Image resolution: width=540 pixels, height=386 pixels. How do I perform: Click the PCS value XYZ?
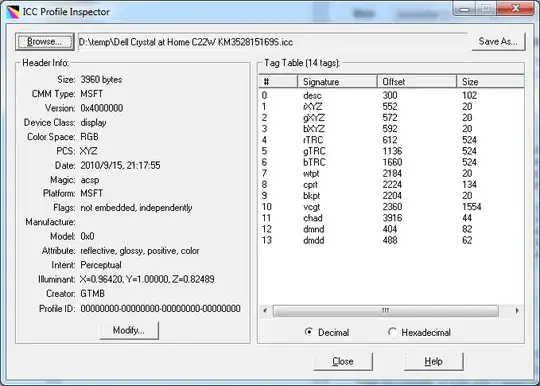click(89, 151)
